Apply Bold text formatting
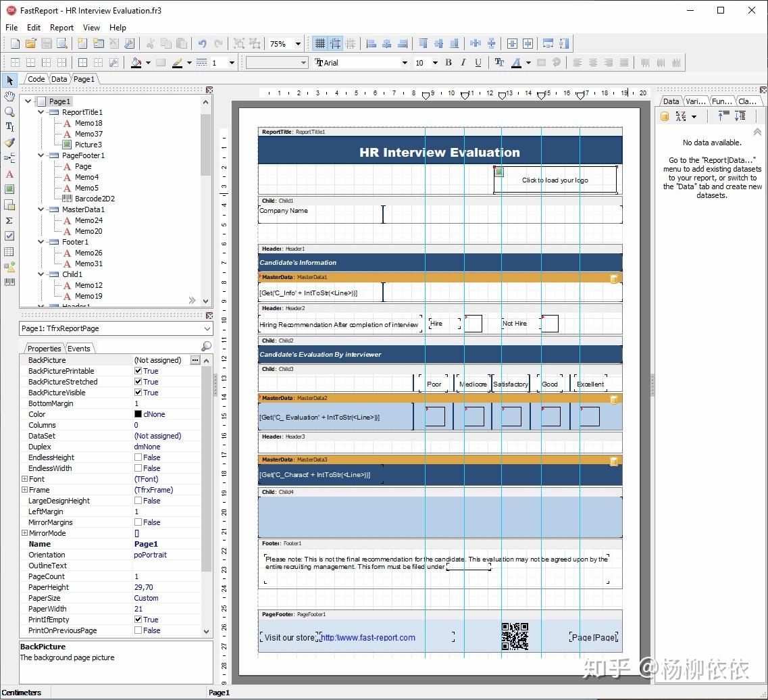 pos(448,63)
